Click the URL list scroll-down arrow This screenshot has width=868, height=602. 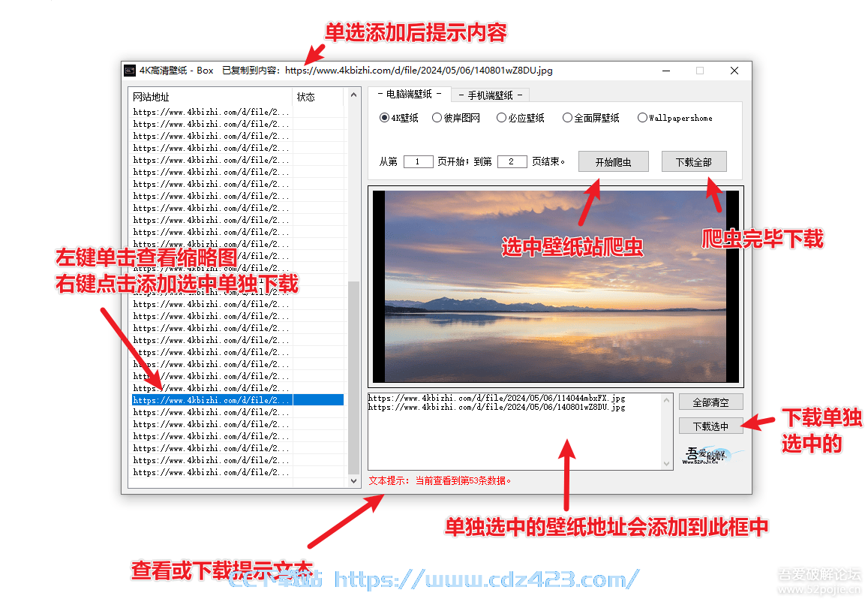[354, 480]
